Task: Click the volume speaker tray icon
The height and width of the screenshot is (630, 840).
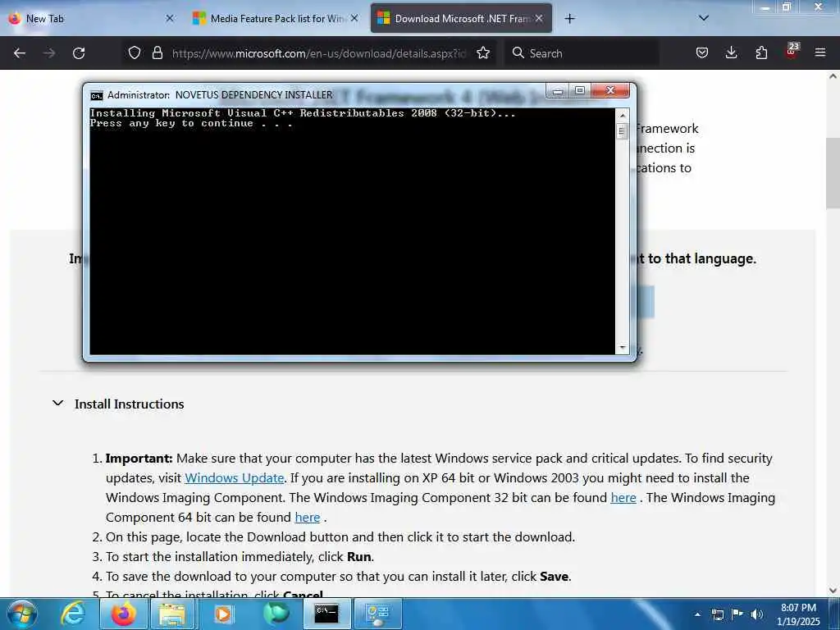Action: 756,614
